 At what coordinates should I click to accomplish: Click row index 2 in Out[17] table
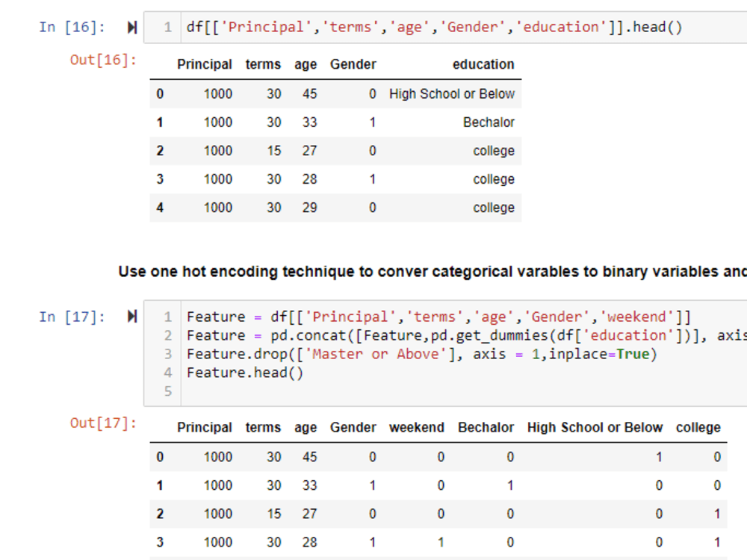(160, 514)
